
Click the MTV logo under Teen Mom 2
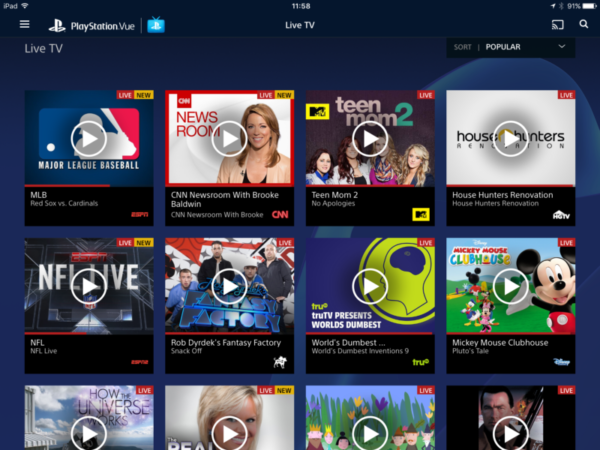421,215
